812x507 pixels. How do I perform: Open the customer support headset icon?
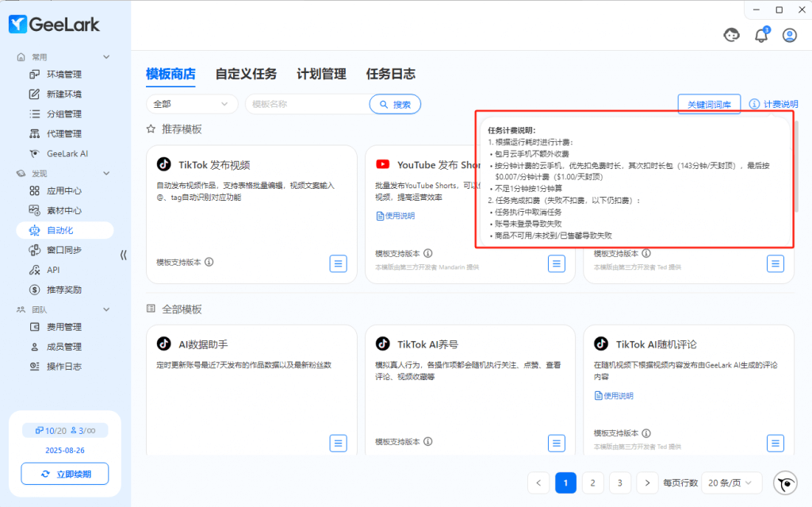pyautogui.click(x=731, y=35)
